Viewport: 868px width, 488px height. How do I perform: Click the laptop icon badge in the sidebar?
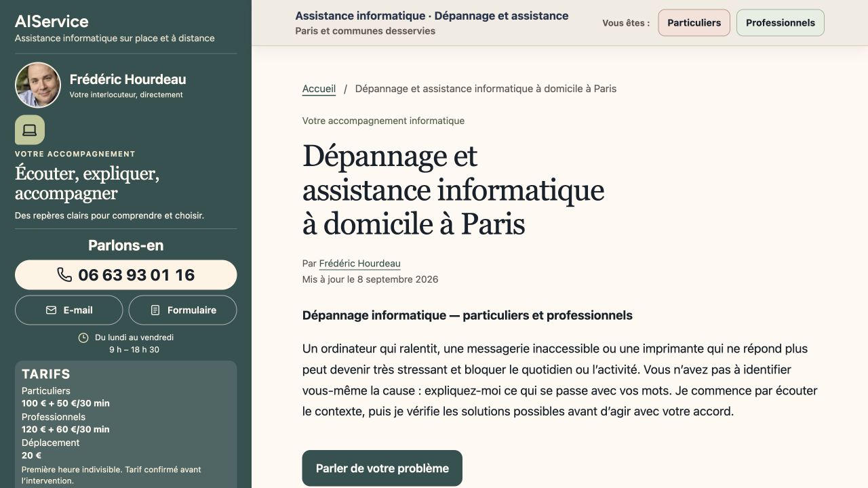coord(30,130)
